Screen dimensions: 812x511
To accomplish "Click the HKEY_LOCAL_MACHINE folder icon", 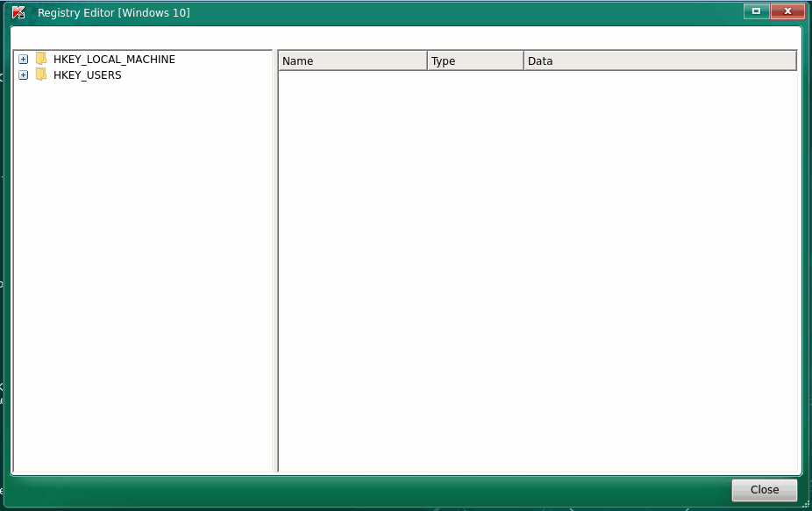I will pyautogui.click(x=41, y=59).
